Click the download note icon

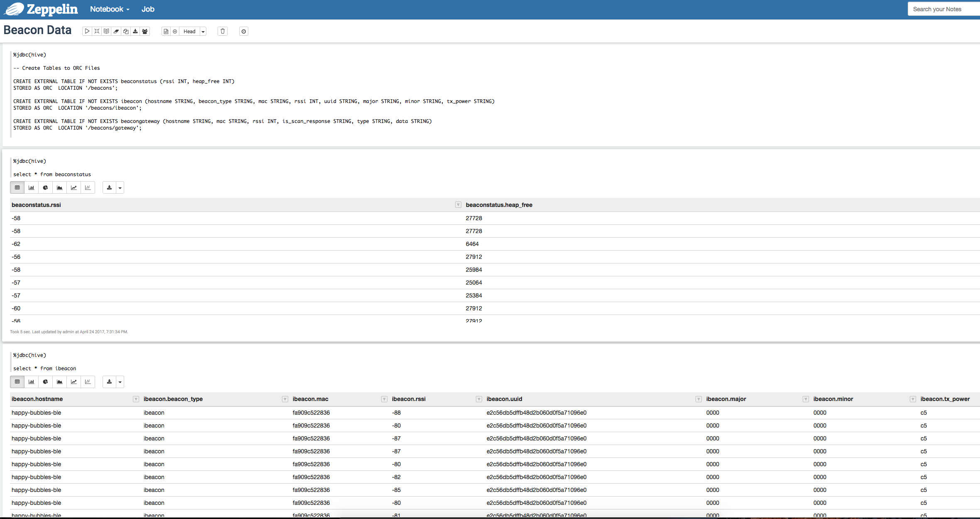click(x=135, y=31)
